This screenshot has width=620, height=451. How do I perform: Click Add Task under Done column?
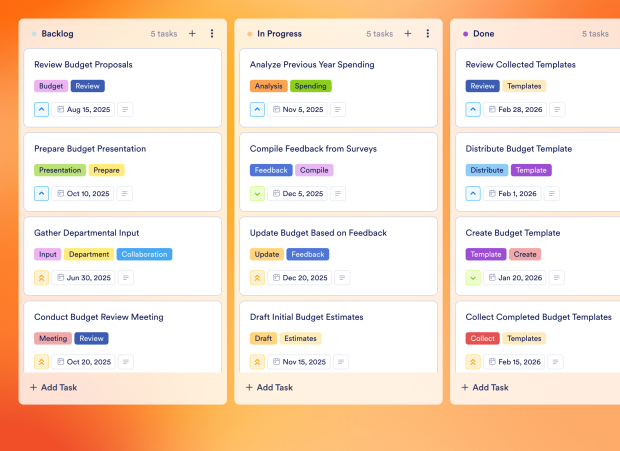(x=486, y=387)
